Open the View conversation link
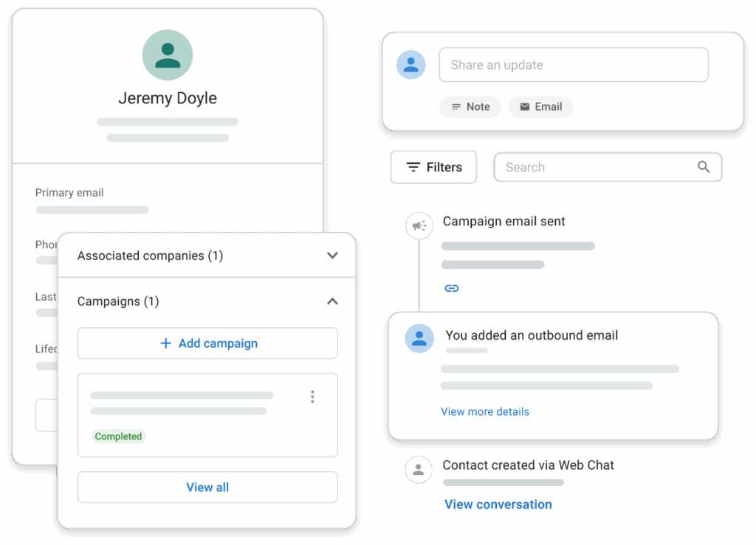The image size is (756, 545). pyautogui.click(x=498, y=504)
